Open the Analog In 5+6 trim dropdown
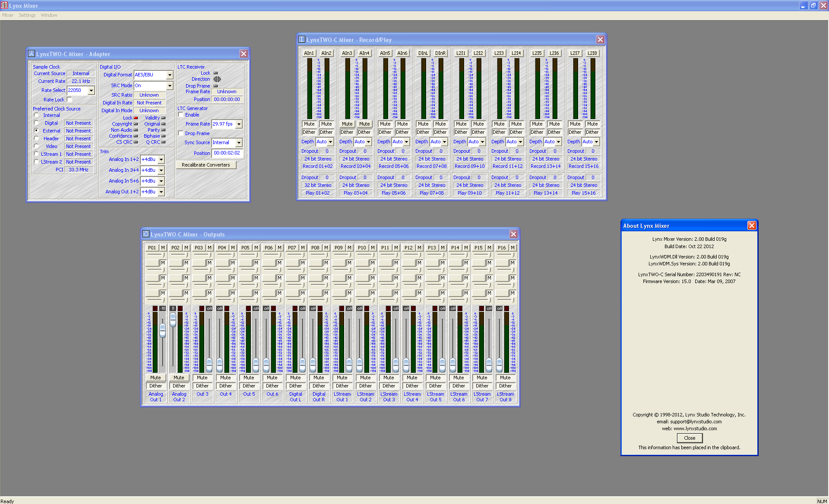 coord(161,181)
